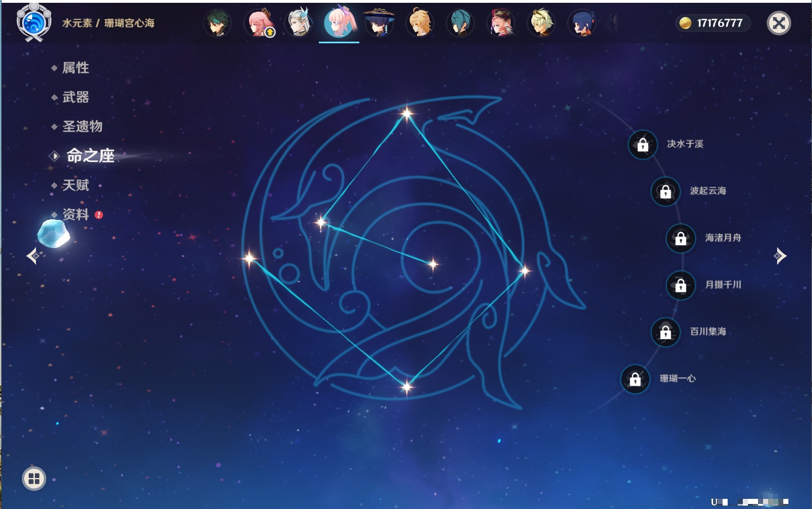Select the dark green-haired character avatar
812x509 pixels.
pos(217,23)
